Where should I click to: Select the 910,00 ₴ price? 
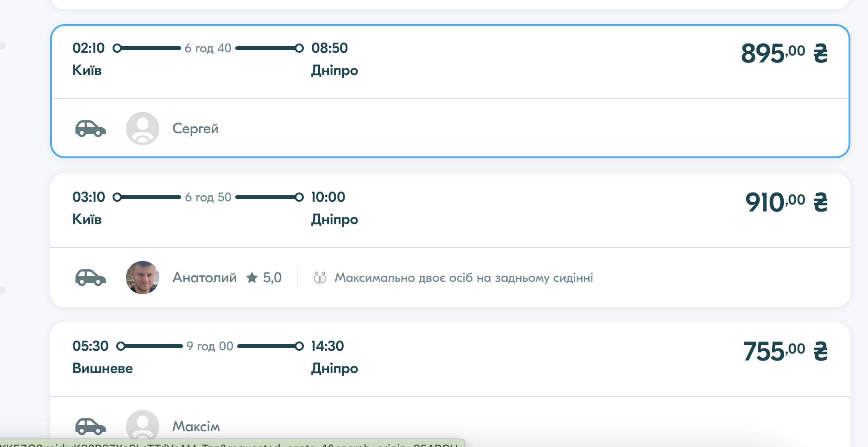point(786,202)
